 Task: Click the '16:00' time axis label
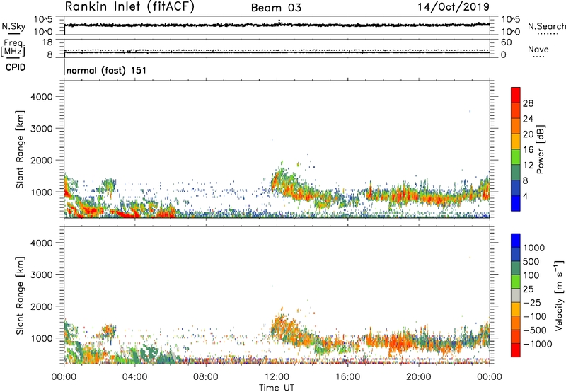point(347,377)
